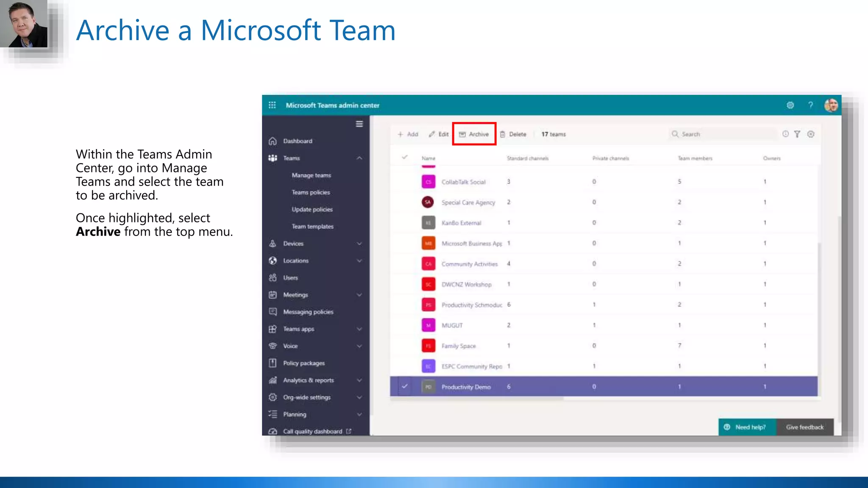Open CollabTalk Social team
868x488 pixels.
tap(463, 182)
